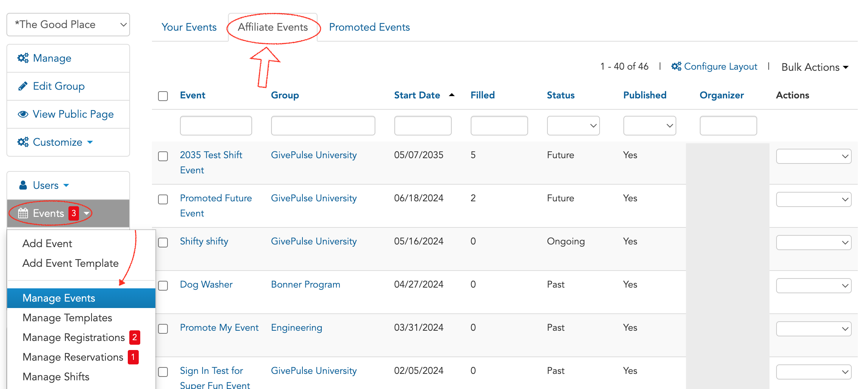Click the Events red notification badge
Viewport: 868px width, 389px height.
pos(74,213)
